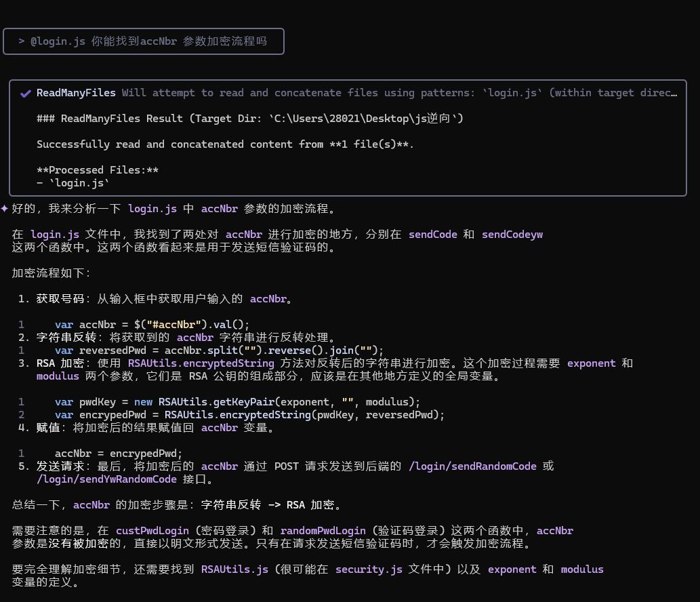Focus the user prompt box with @login.js
This screenshot has width=700, height=602.
coord(144,41)
